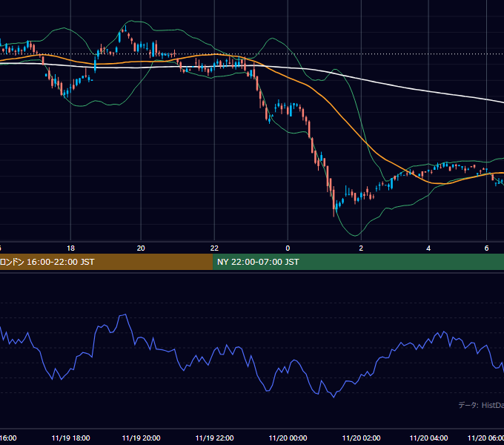Click the London 16:00-22:00 JST session bar
Screen dimensions: 504x445
106,262
